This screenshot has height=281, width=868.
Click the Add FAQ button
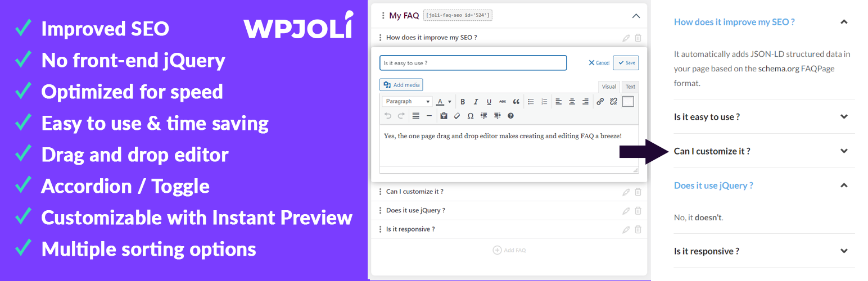point(509,250)
